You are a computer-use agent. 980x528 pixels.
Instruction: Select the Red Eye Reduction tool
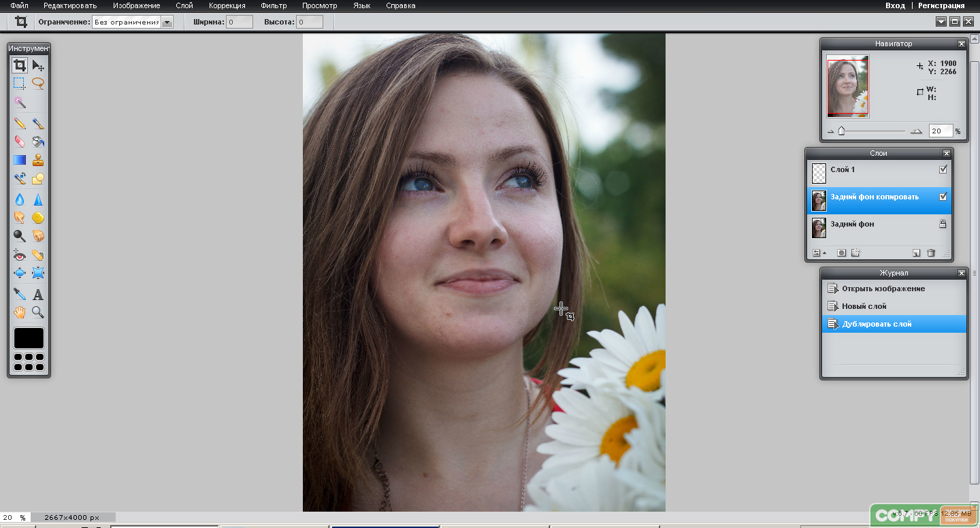pos(20,255)
